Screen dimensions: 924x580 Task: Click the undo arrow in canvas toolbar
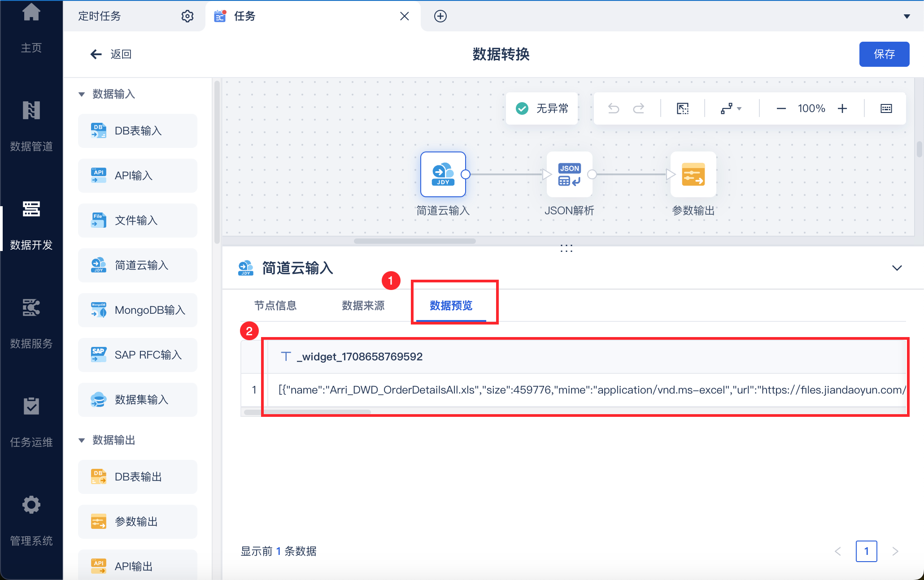(x=613, y=108)
